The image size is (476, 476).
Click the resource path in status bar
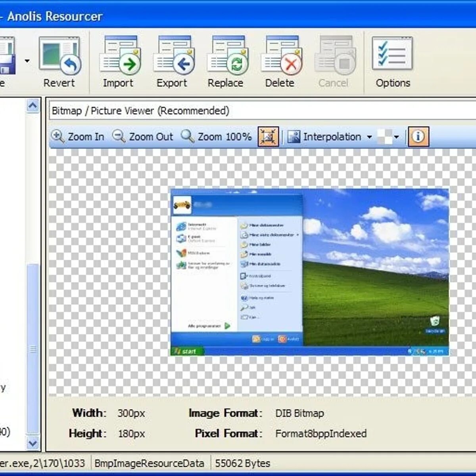(42, 463)
